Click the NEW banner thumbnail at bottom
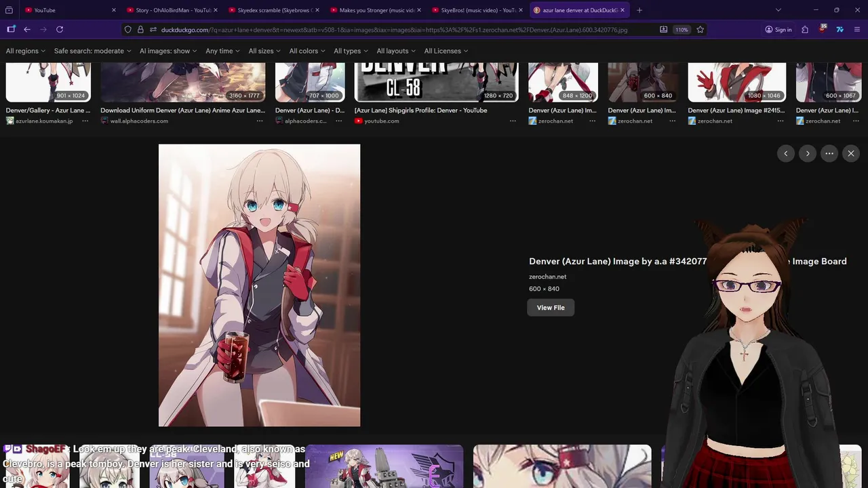Image resolution: width=868 pixels, height=488 pixels. coord(384,466)
